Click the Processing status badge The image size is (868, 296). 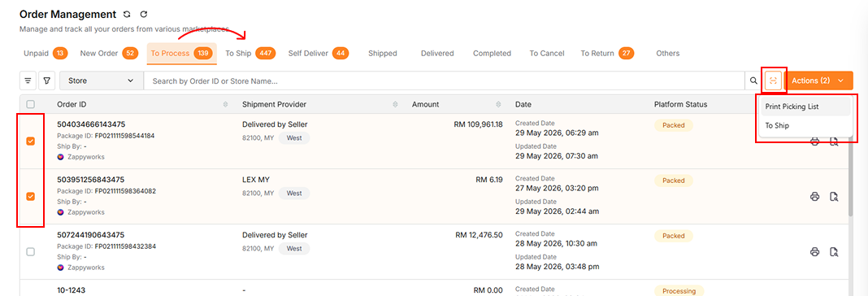pyautogui.click(x=679, y=291)
